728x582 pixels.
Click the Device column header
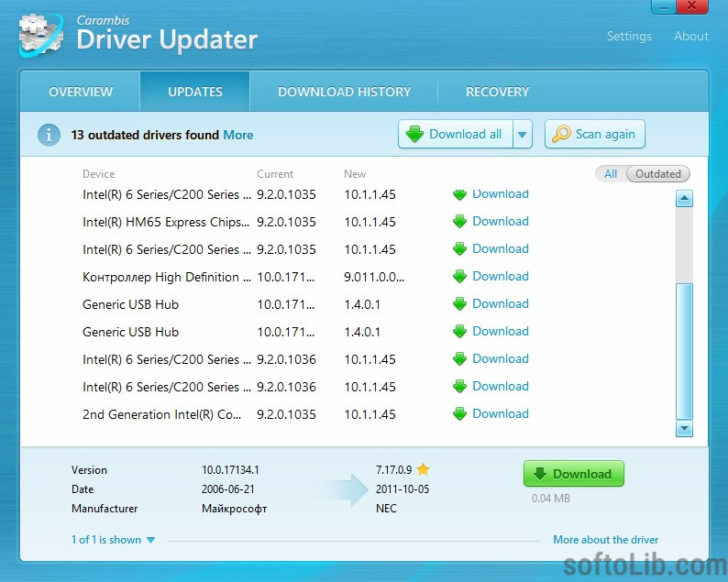(x=98, y=174)
